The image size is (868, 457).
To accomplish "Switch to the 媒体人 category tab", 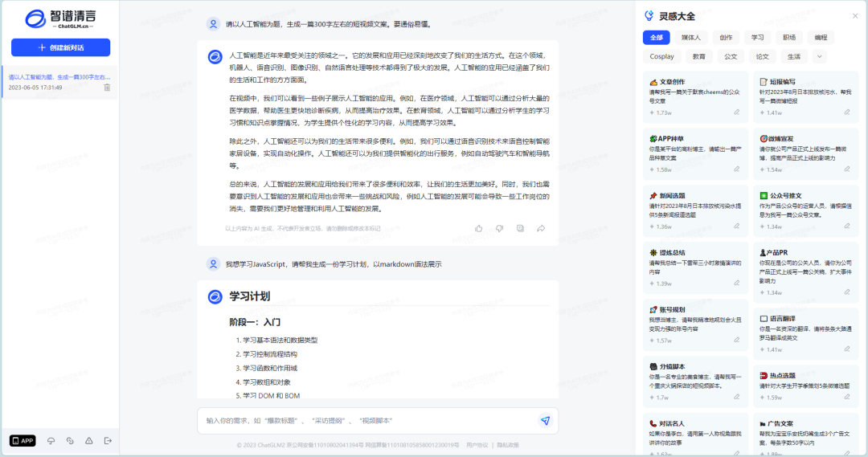I will [x=690, y=37].
